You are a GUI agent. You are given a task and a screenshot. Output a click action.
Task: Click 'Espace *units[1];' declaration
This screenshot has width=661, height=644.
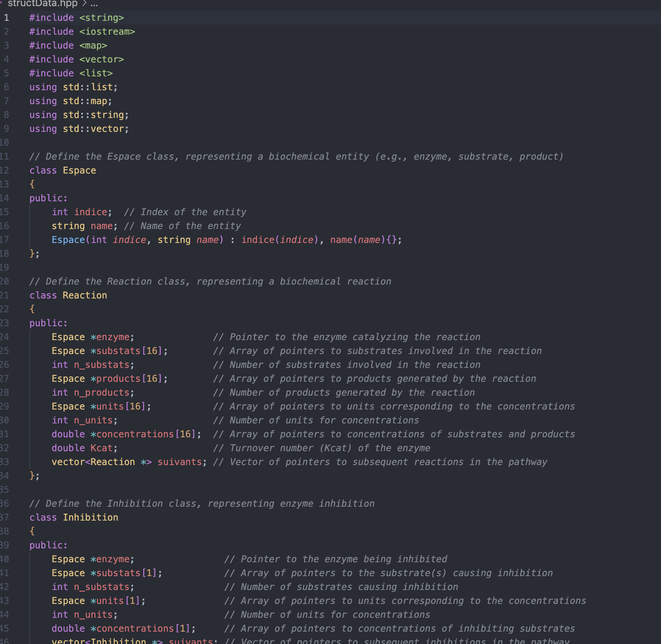tap(99, 601)
